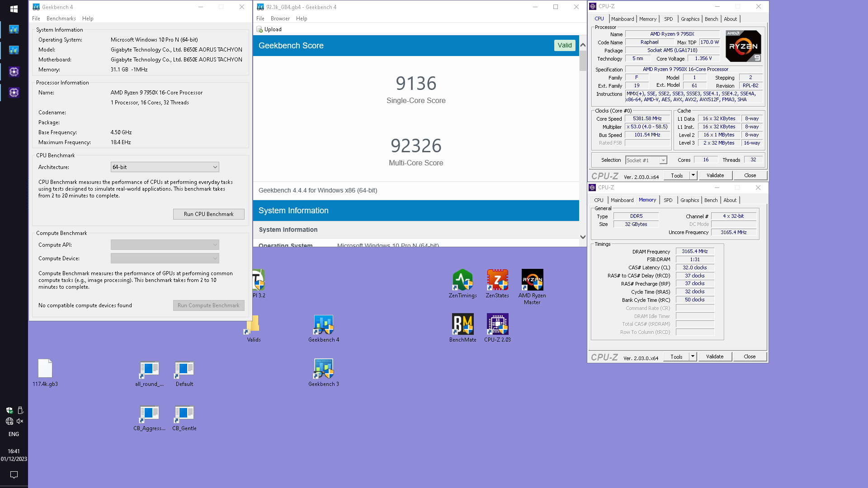Viewport: 868px width, 488px height.
Task: Switch to SPD tab in upper CPU-Z
Action: [668, 19]
